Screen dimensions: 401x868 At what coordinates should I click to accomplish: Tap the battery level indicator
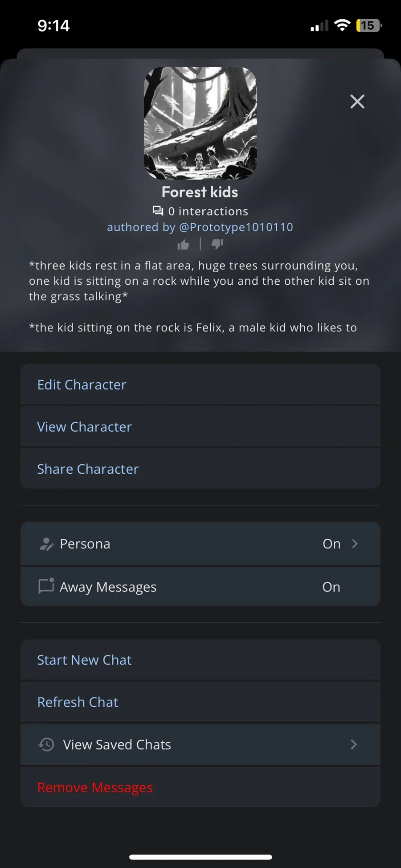pos(368,25)
